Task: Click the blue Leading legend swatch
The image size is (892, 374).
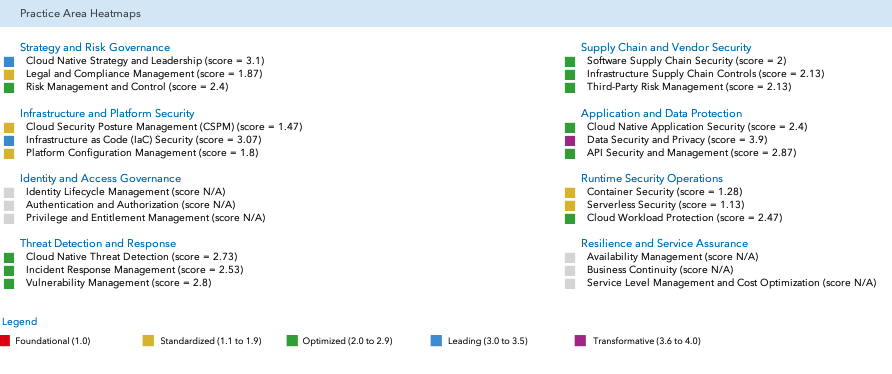Action: (x=436, y=341)
